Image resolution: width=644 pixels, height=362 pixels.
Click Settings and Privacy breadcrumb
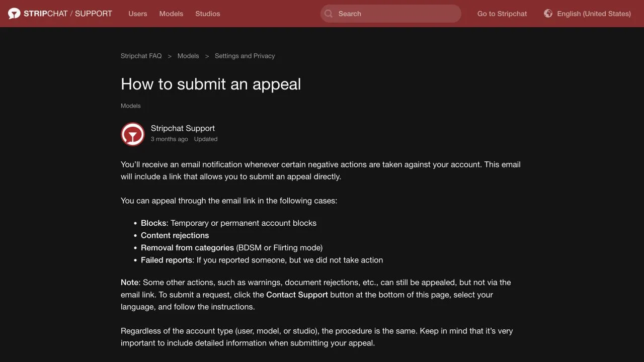click(245, 56)
